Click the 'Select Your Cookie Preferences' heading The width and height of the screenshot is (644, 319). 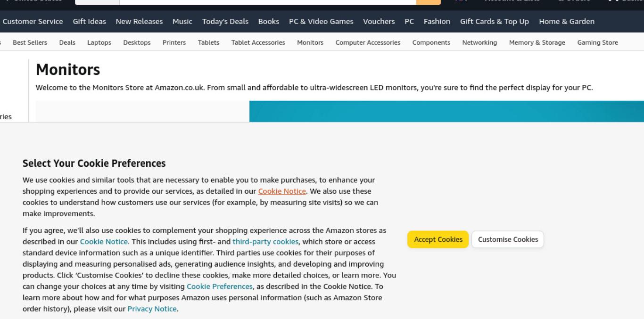(x=94, y=164)
